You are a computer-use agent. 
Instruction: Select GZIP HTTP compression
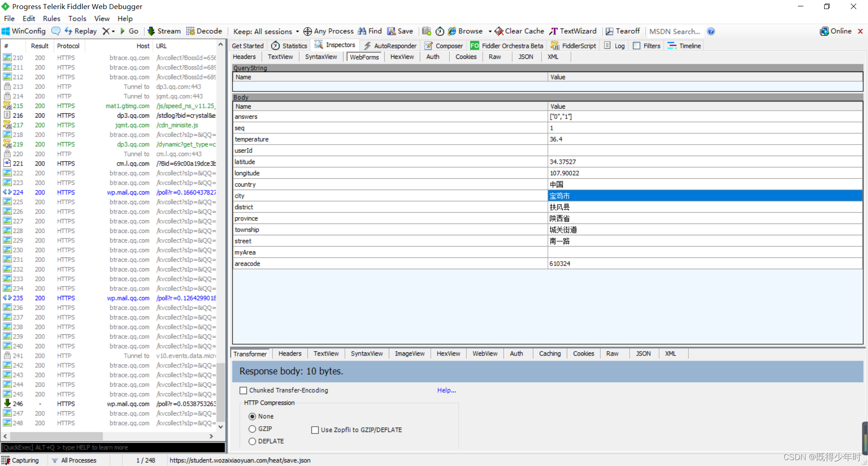(x=252, y=429)
